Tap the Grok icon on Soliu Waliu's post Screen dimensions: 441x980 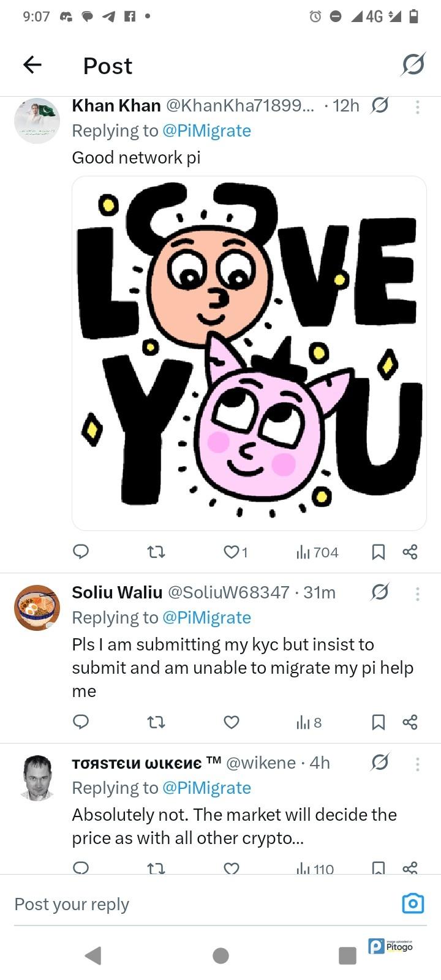click(380, 592)
